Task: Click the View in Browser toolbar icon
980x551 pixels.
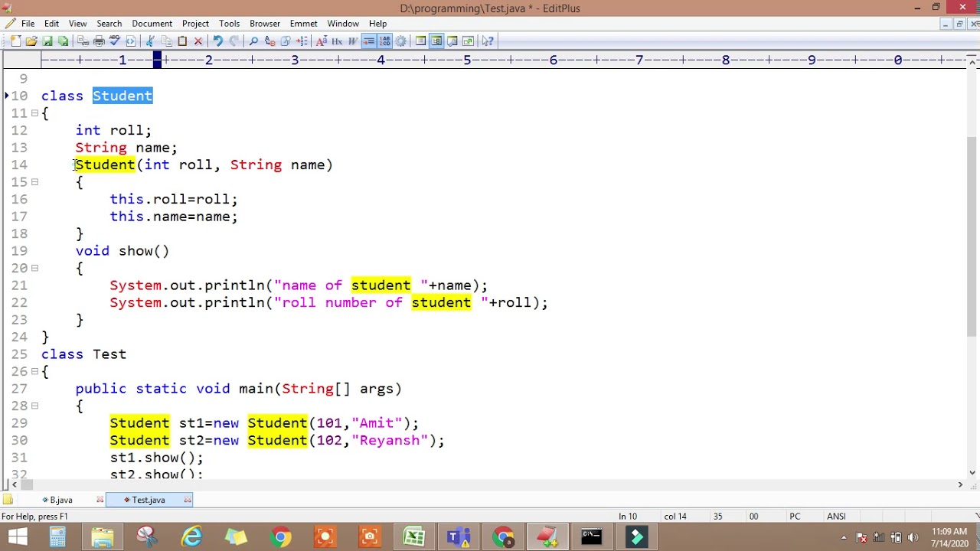Action: pyautogui.click(x=130, y=41)
